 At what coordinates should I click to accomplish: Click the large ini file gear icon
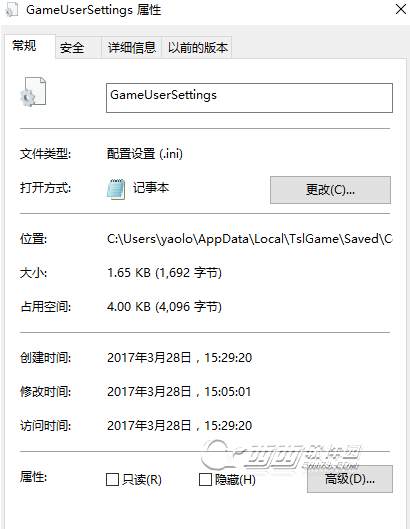(33, 92)
